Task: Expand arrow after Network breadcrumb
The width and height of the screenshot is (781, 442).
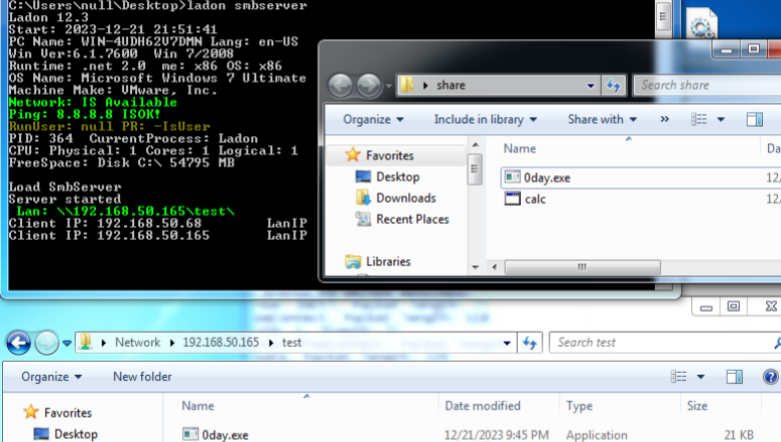Action: 172,343
